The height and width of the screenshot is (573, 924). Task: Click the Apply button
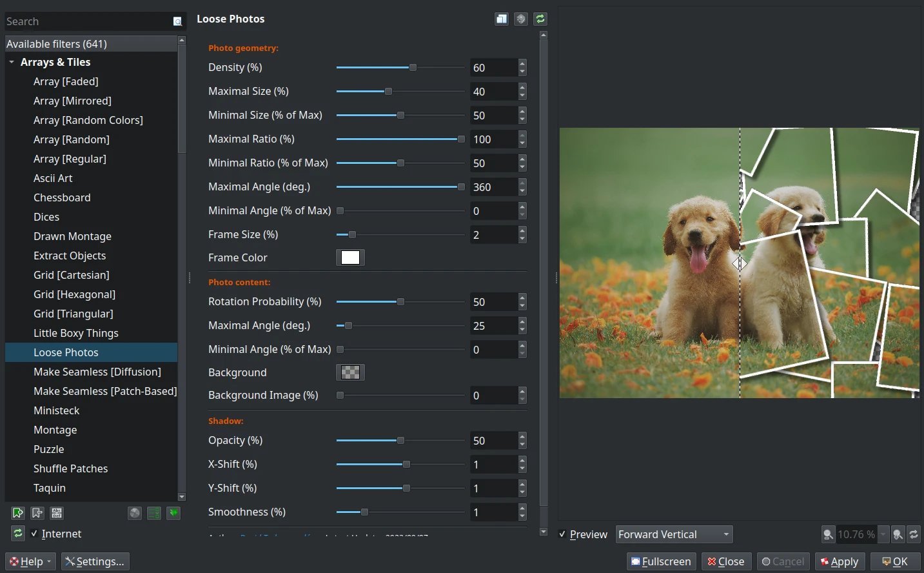840,561
